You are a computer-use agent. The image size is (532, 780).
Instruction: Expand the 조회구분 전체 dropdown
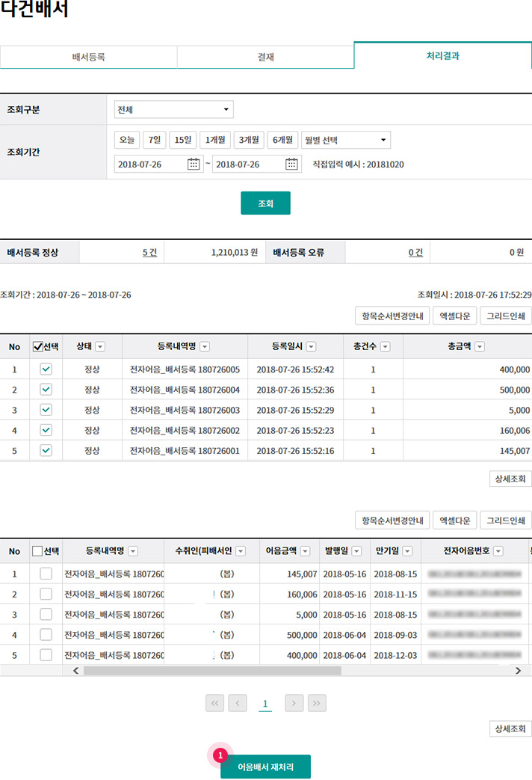[x=173, y=110]
